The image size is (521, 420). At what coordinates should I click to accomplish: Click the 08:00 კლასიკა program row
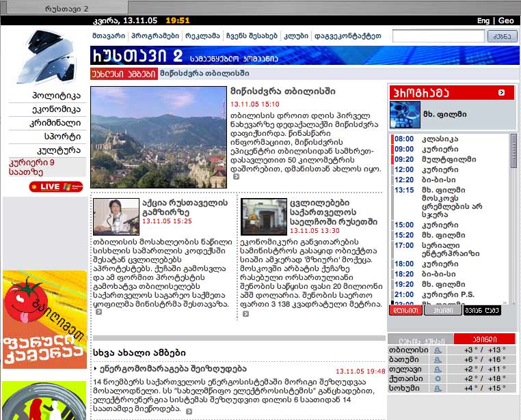(449, 139)
